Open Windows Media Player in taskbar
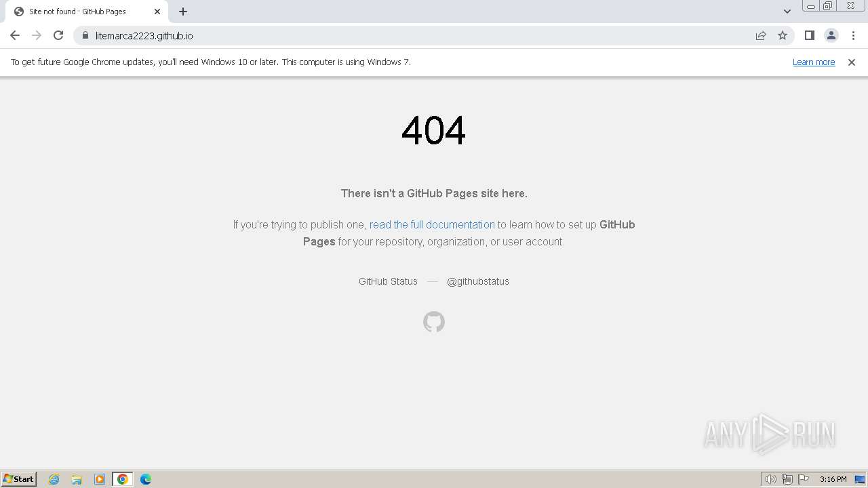The width and height of the screenshot is (868, 488). [100, 479]
